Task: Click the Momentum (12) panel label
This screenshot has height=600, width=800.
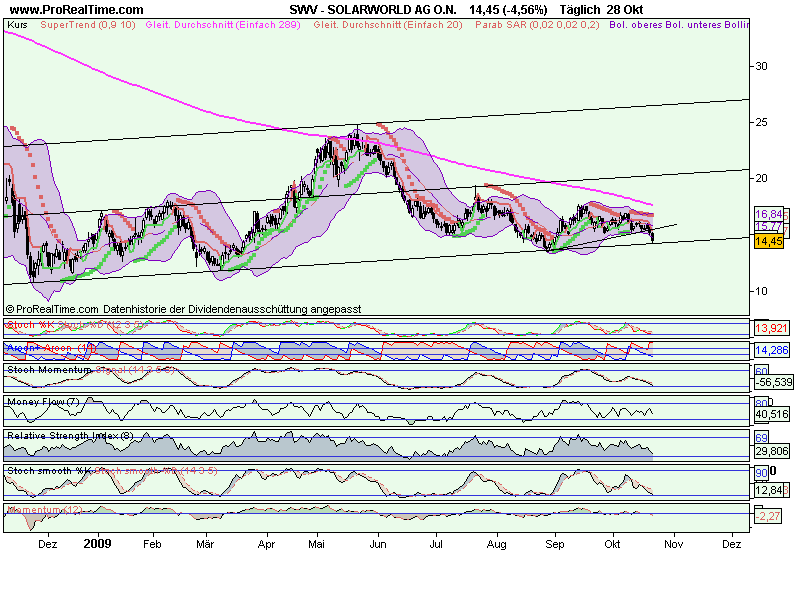Action: [x=43, y=510]
